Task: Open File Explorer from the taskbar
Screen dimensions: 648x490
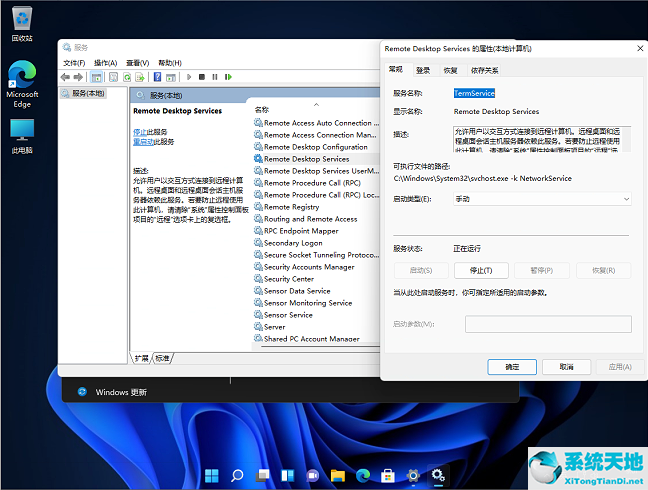Action: 337,476
